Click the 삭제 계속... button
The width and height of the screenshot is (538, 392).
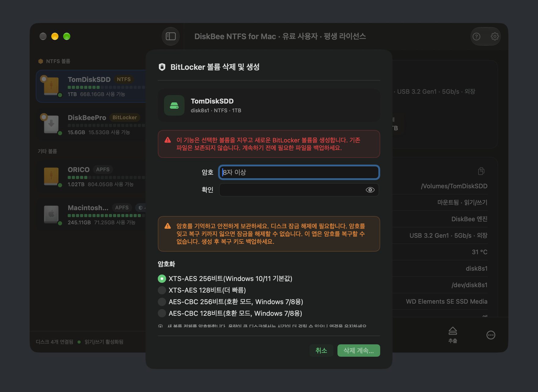click(359, 350)
